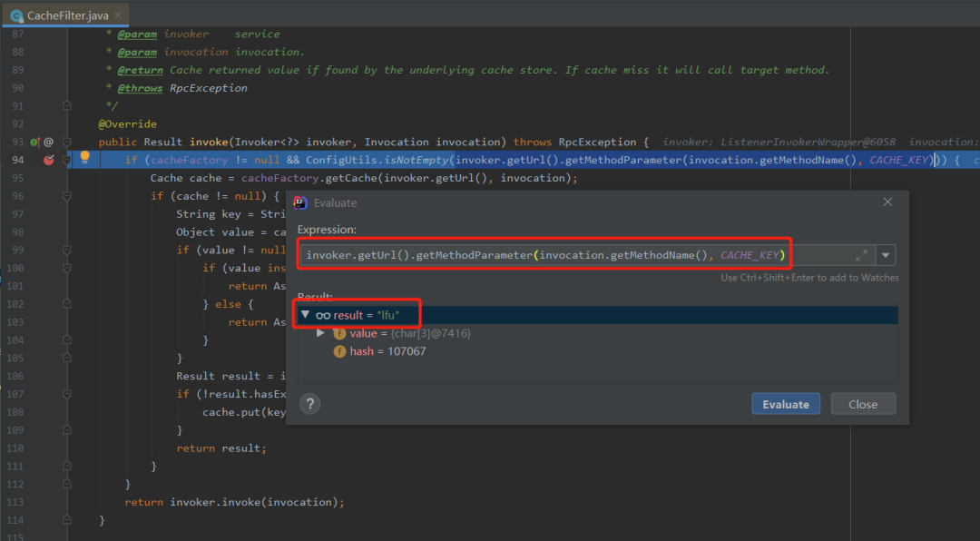980x541 pixels.
Task: Click the @ annotation gutter marker on line 93
Action: point(49,143)
